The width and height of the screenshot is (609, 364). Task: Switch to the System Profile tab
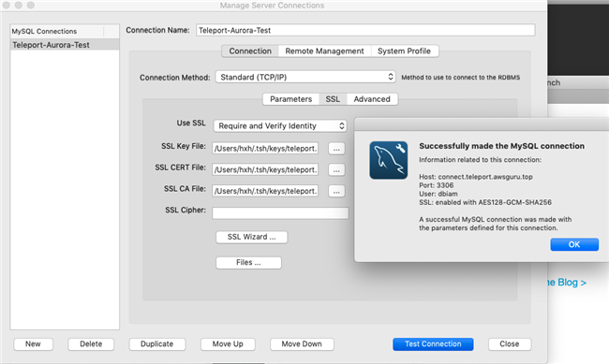point(405,51)
